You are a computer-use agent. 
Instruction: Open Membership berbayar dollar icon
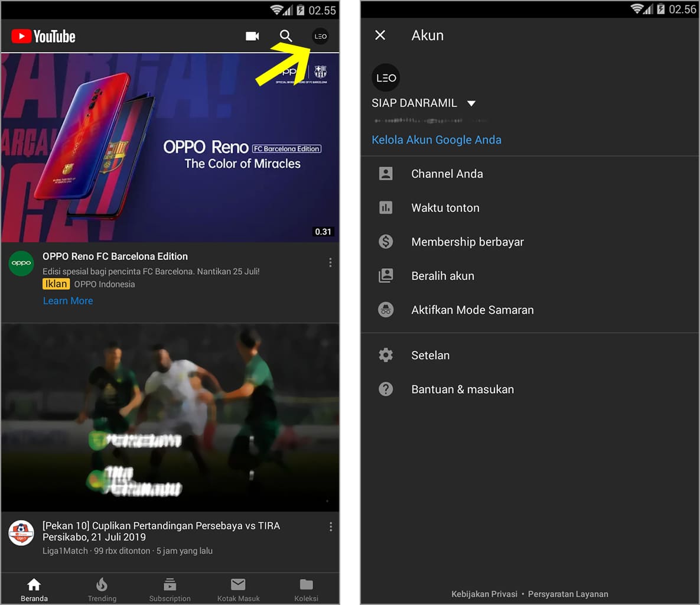(x=386, y=242)
